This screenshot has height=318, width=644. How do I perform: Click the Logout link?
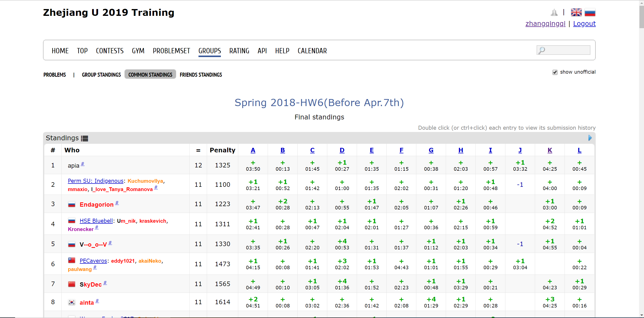click(584, 24)
